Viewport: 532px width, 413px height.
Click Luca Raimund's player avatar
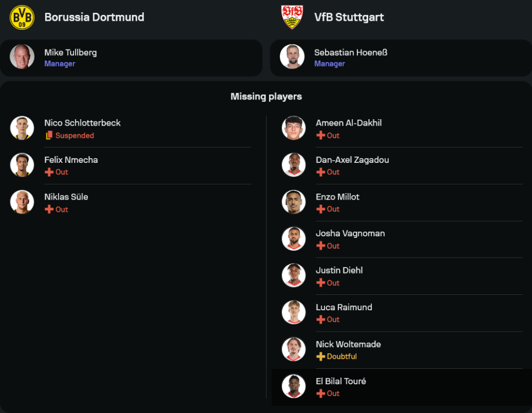(x=294, y=312)
